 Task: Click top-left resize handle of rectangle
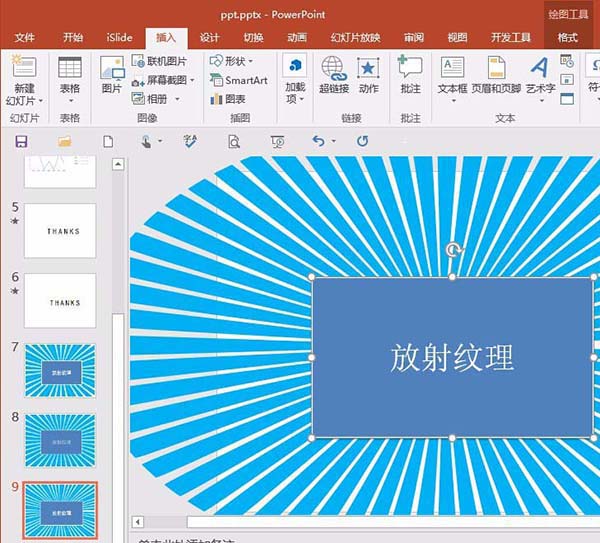[x=311, y=277]
